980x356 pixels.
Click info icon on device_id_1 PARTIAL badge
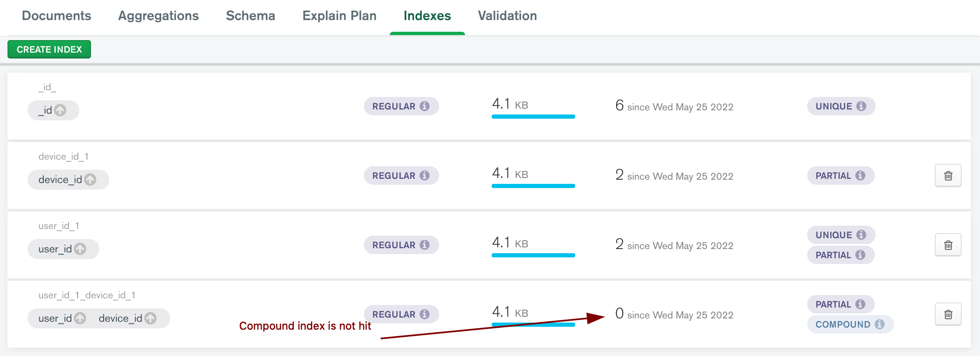tap(860, 175)
